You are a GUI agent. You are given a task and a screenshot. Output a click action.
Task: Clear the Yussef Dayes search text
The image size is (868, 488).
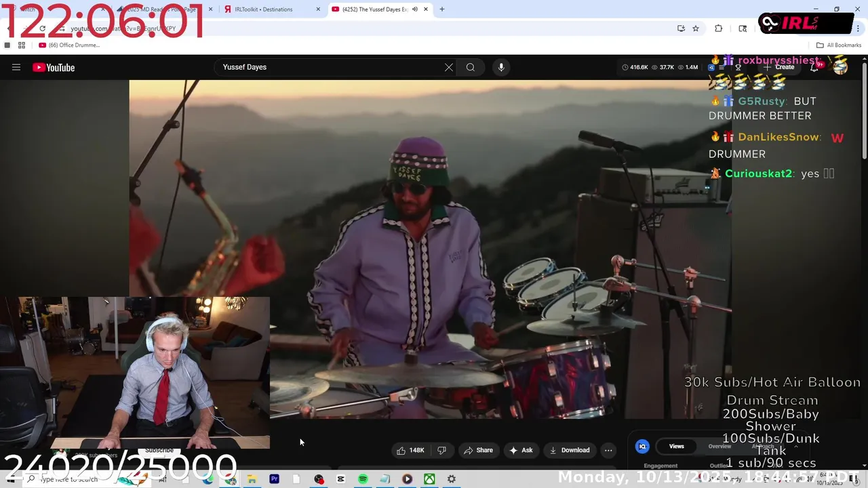(x=448, y=67)
